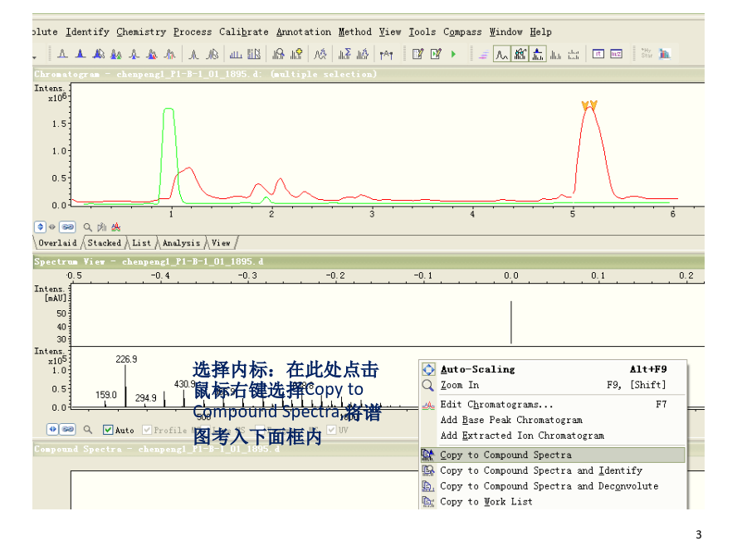747x560 pixels.
Task: Switch to the List tab
Action: [x=141, y=243]
